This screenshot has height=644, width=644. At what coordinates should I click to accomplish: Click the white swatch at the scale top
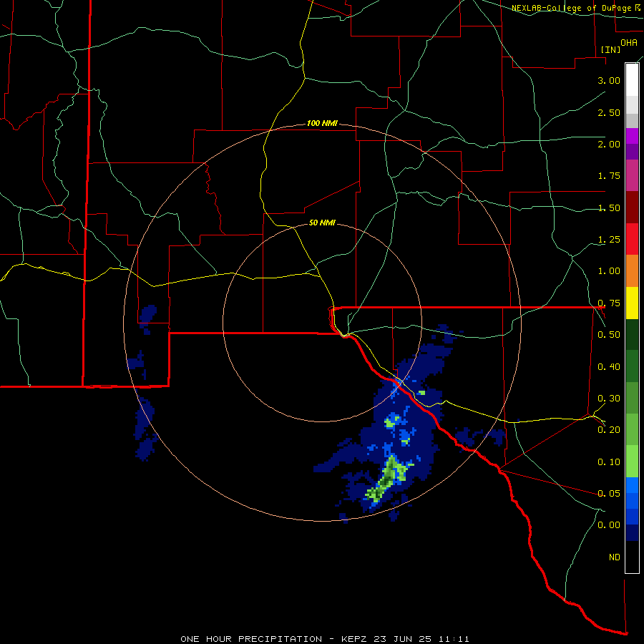click(x=632, y=80)
